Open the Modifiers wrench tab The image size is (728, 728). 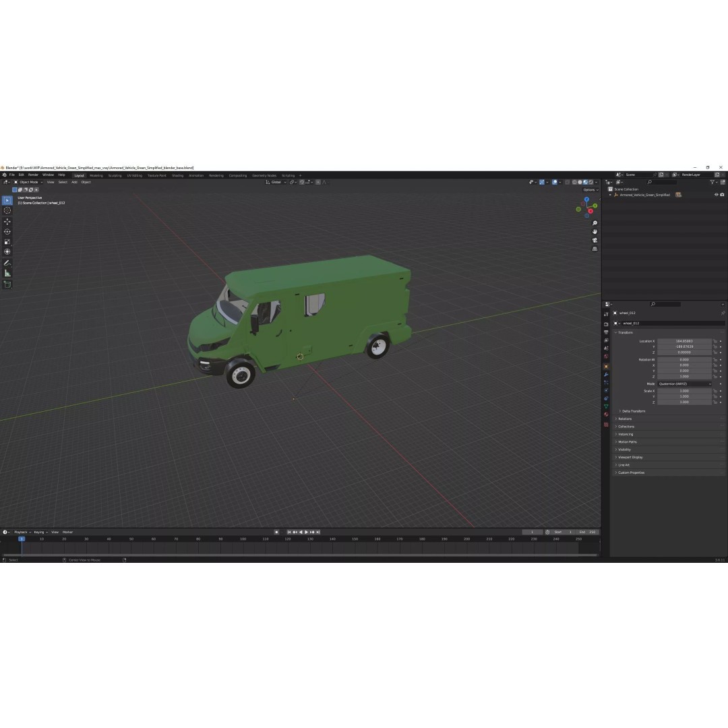point(606,375)
